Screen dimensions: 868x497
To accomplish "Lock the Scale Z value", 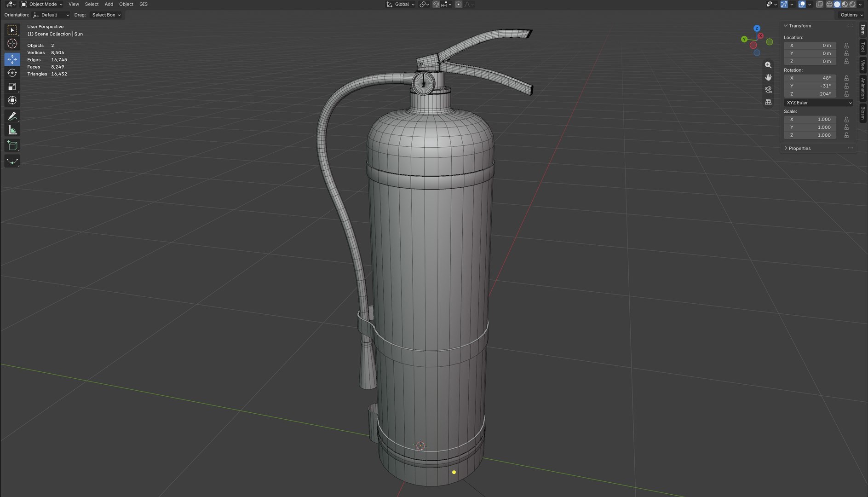I will click(846, 135).
